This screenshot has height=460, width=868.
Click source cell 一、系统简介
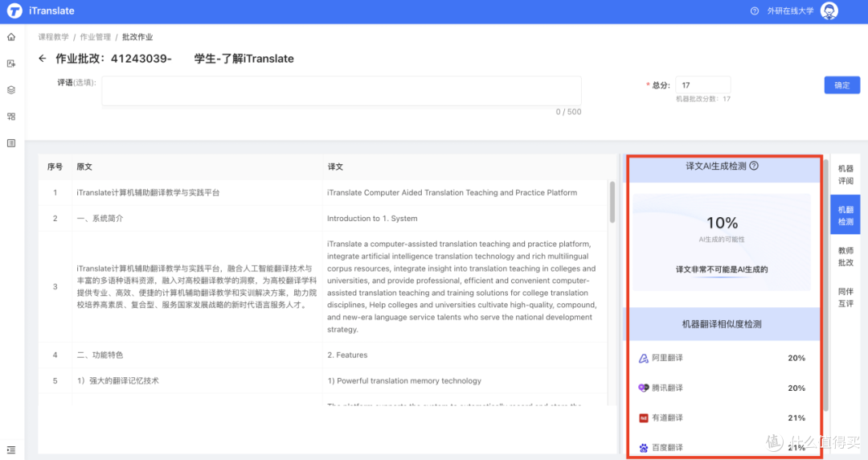pos(100,219)
